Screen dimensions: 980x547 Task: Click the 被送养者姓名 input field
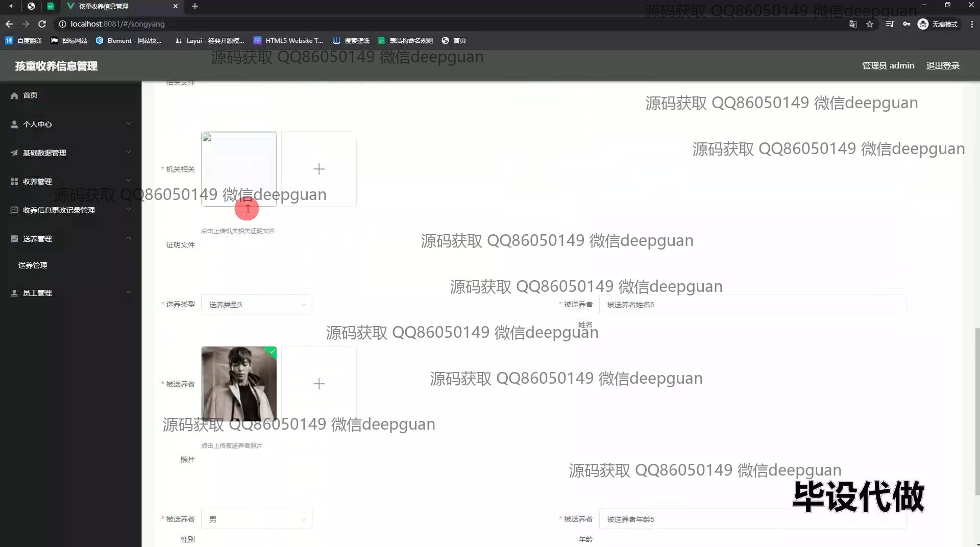click(x=753, y=305)
